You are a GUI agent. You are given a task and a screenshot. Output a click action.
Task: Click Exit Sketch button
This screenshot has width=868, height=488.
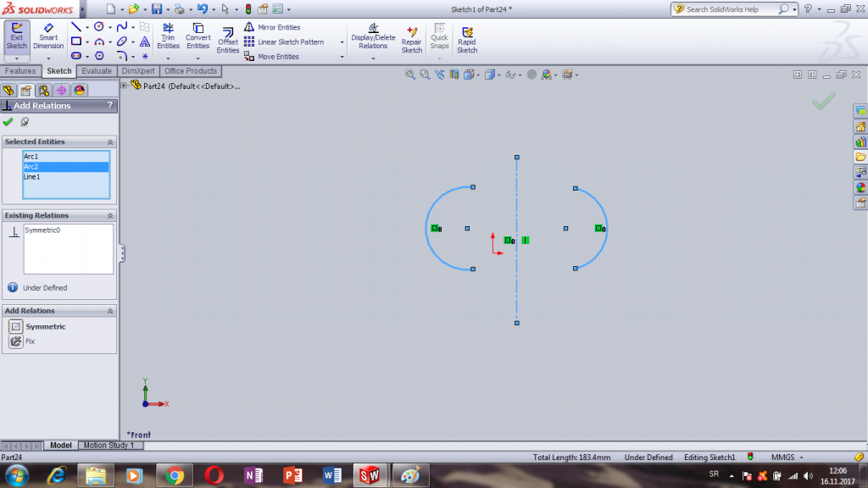pos(17,37)
